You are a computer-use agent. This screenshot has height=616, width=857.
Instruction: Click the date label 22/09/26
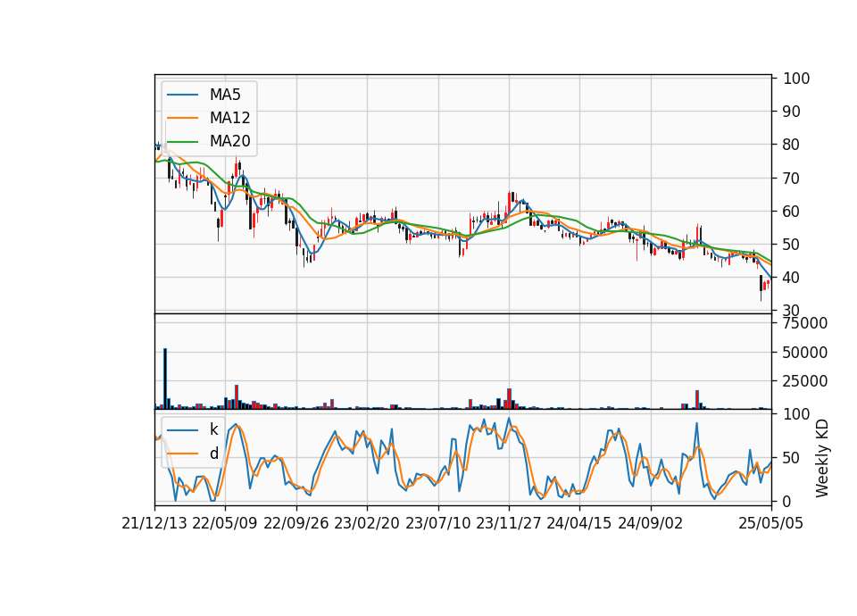coord(296,523)
